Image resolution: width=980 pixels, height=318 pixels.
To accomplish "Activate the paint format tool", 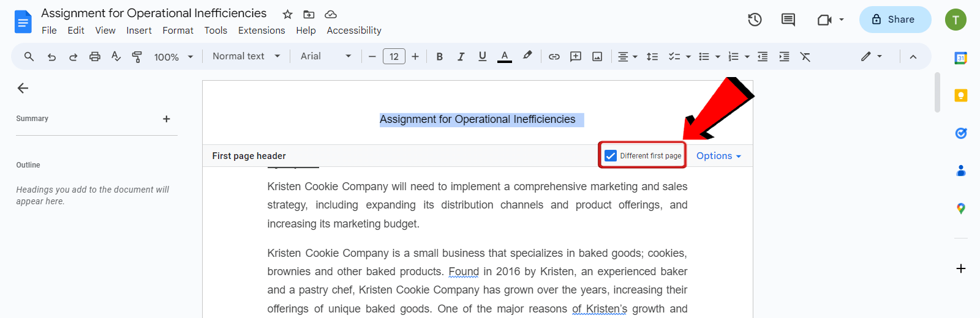I will [137, 56].
